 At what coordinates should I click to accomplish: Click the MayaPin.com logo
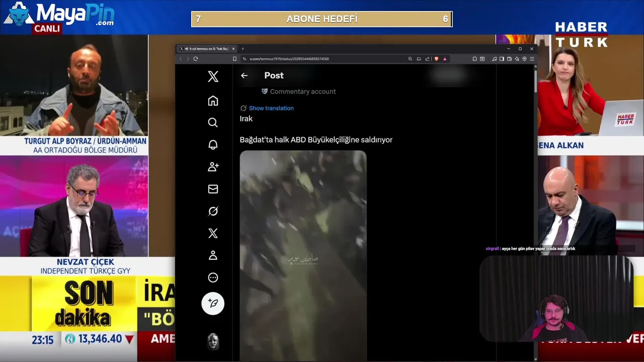pyautogui.click(x=59, y=14)
